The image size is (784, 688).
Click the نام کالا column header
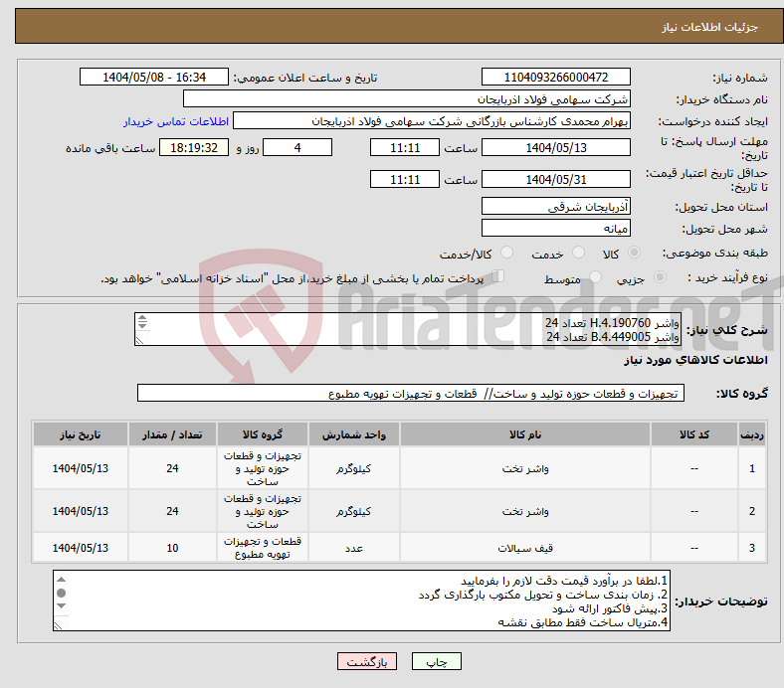(x=525, y=434)
